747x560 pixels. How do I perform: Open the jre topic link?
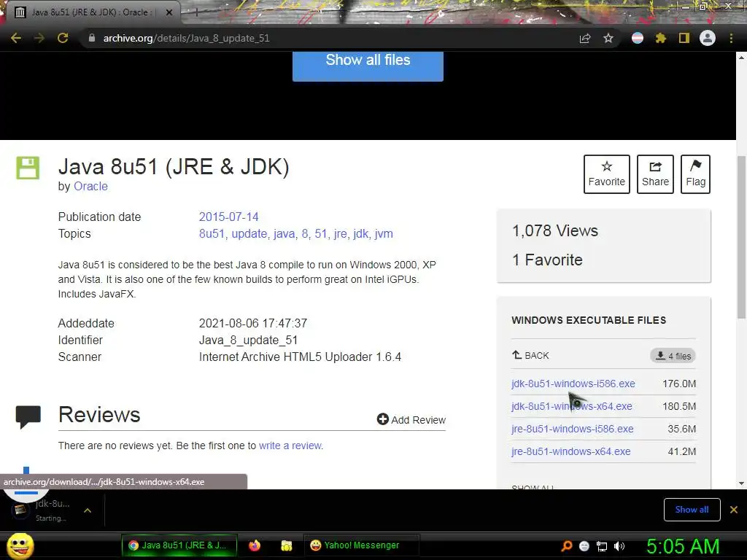point(340,234)
